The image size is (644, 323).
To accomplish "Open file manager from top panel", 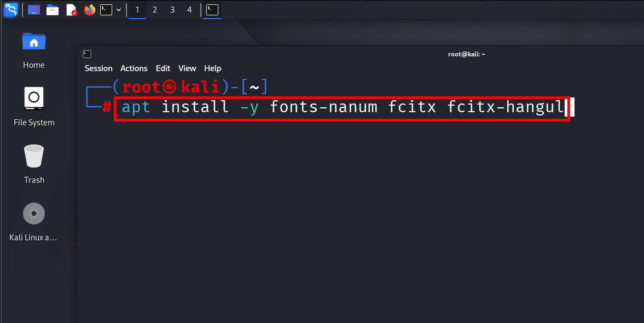I will tap(53, 10).
